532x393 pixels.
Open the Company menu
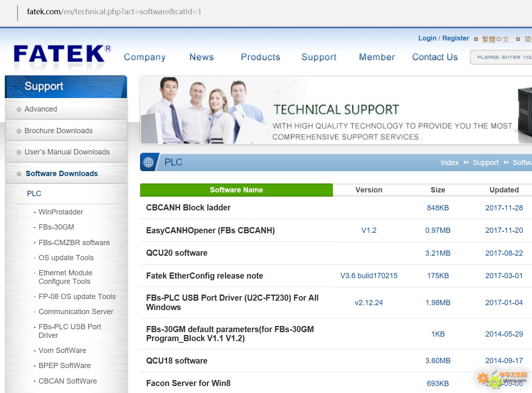pyautogui.click(x=145, y=57)
